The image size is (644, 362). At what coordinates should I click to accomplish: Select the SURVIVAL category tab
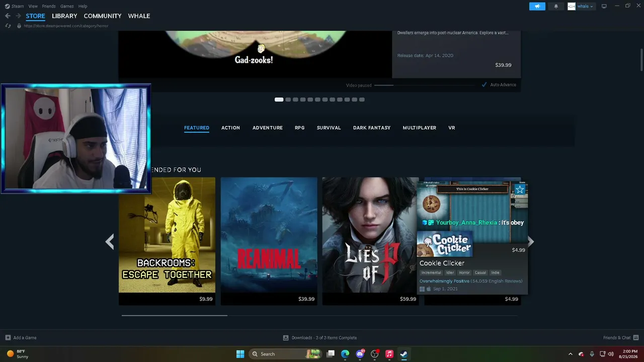(329, 128)
